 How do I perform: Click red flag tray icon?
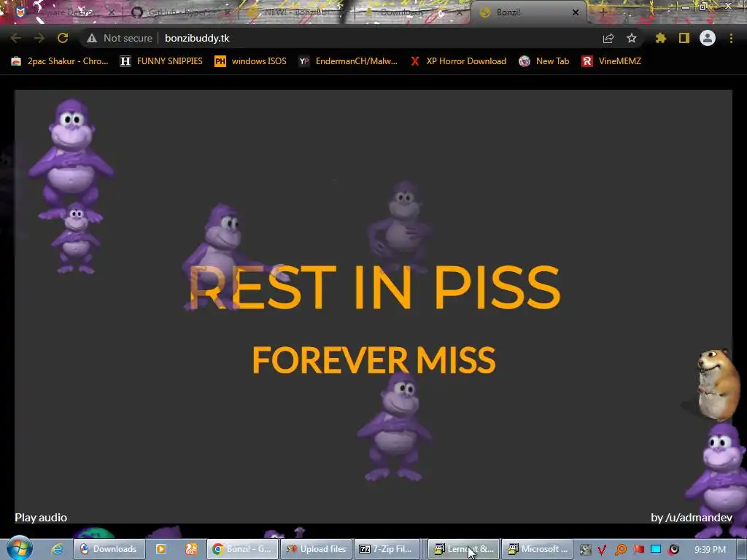[x=638, y=550]
